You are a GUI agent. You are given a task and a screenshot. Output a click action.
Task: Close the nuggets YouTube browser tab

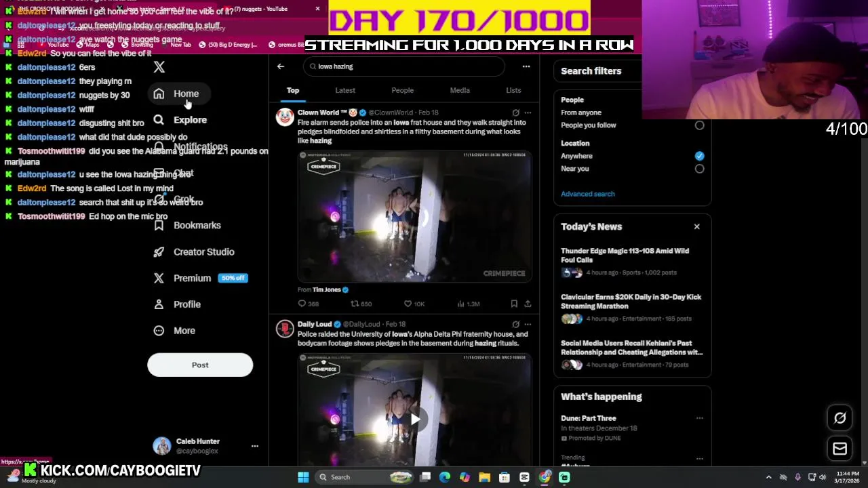click(x=317, y=9)
